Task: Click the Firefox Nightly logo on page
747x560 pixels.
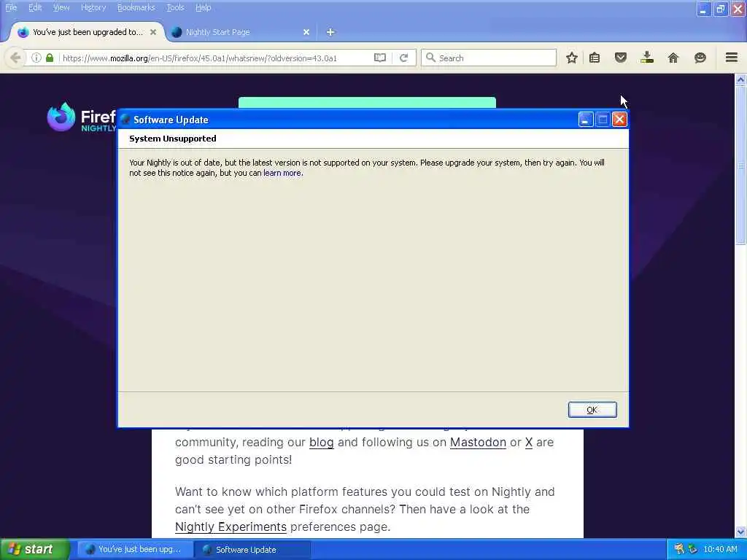Action: click(x=81, y=117)
